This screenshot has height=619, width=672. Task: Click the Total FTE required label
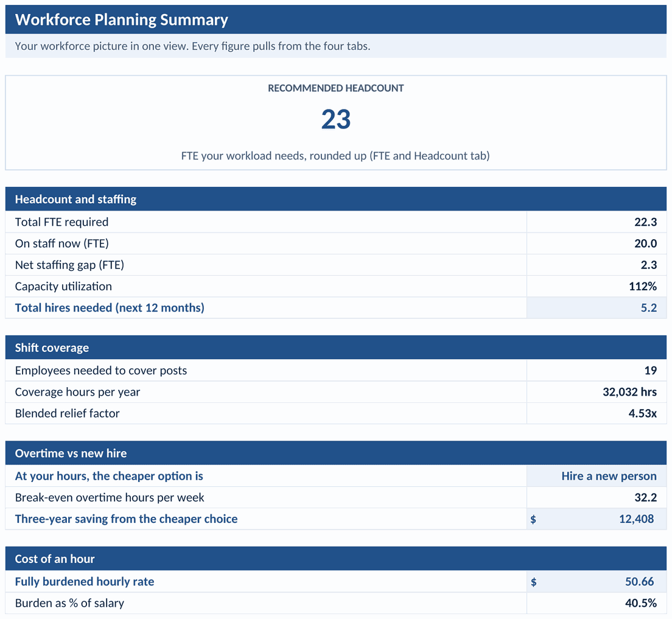pos(61,222)
